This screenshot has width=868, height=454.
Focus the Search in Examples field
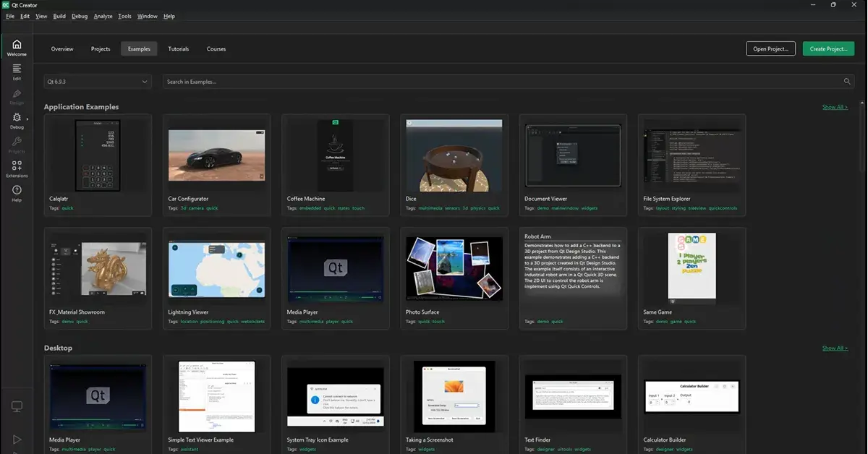(x=499, y=82)
